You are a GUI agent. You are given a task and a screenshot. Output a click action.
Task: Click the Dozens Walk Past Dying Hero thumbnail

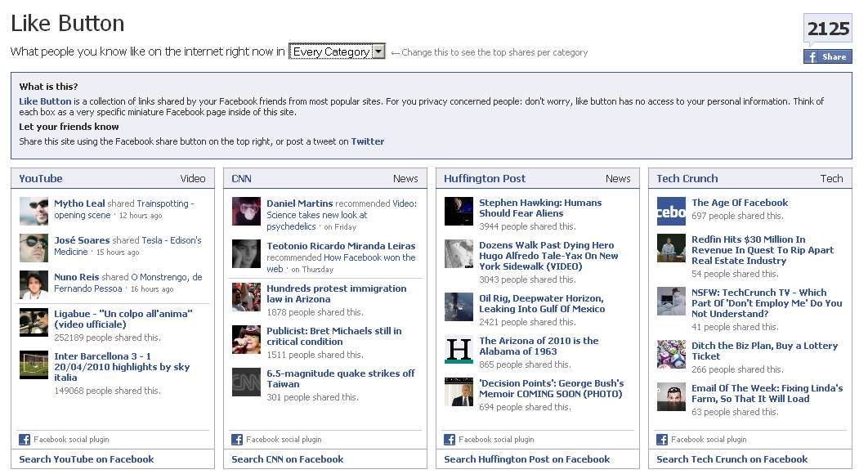pos(459,253)
